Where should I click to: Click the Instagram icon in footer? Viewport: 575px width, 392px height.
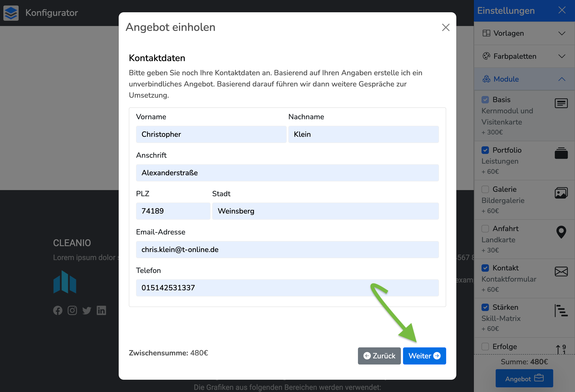point(72,310)
